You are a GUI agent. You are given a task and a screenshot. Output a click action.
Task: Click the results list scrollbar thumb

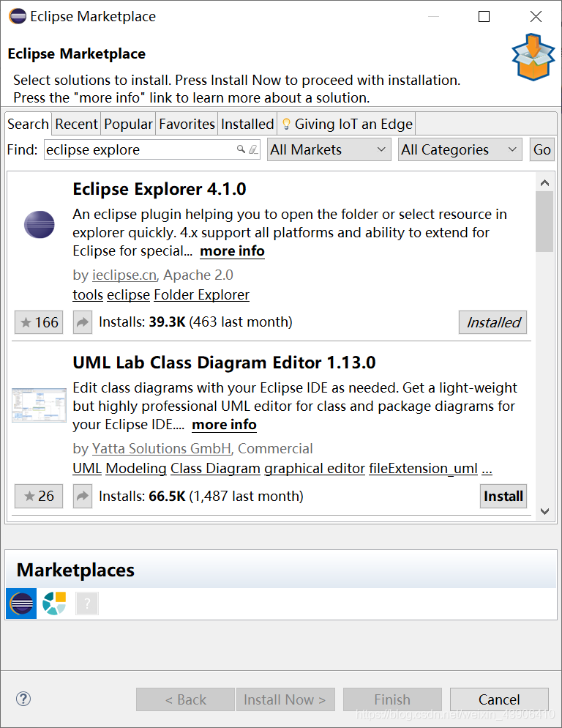click(x=544, y=221)
